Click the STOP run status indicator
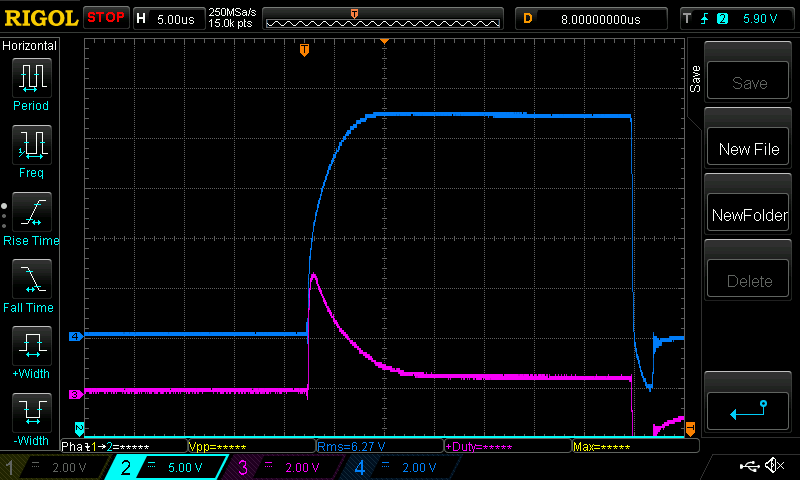This screenshot has height=480, width=800. [106, 18]
